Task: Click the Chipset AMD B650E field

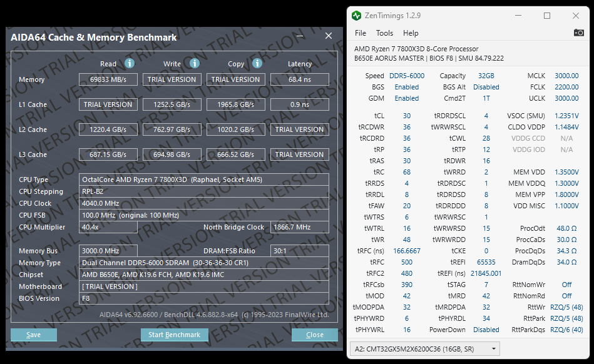Action: (x=204, y=275)
